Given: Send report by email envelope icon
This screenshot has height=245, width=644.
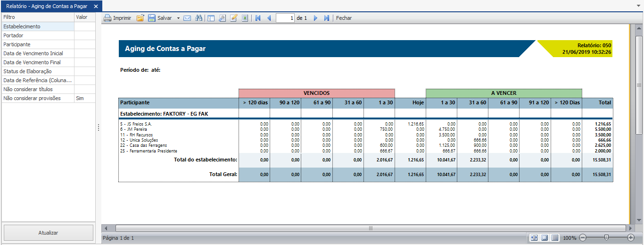Looking at the screenshot, I should (x=187, y=18).
